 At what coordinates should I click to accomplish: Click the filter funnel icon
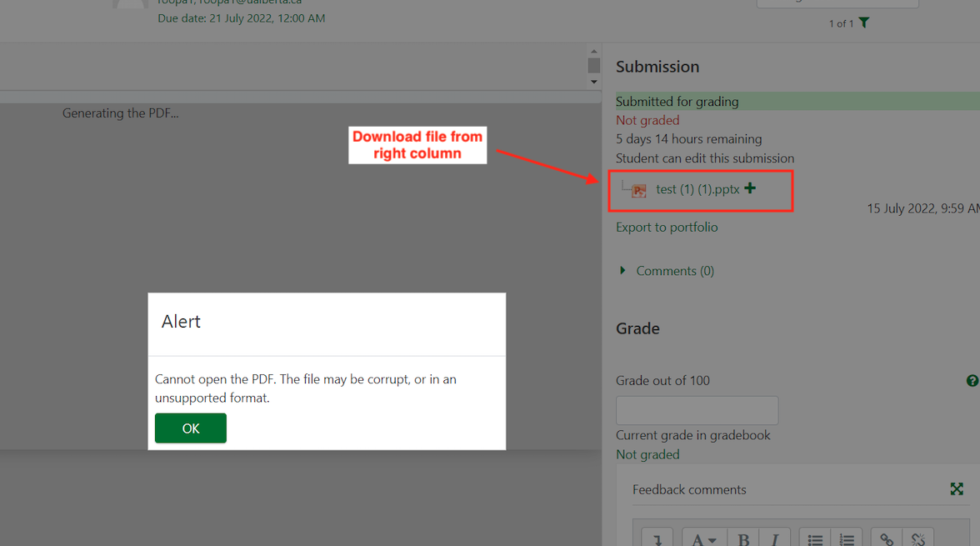(x=864, y=23)
